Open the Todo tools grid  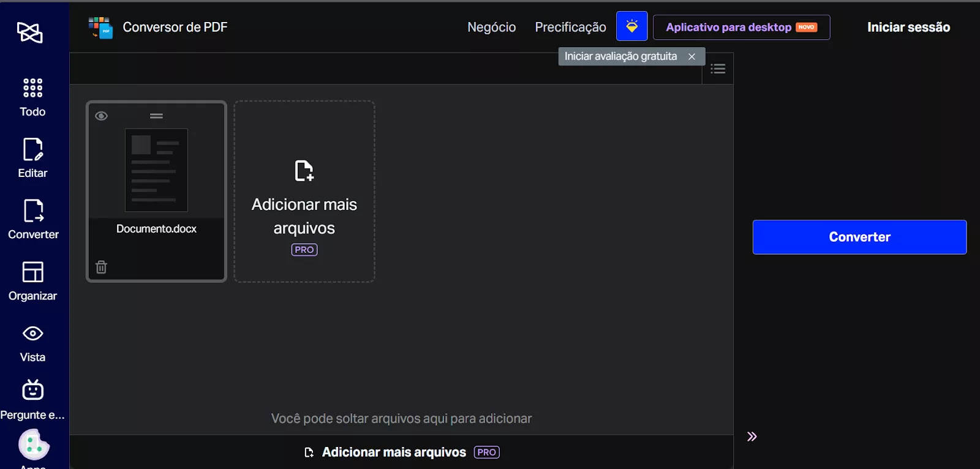pyautogui.click(x=32, y=97)
